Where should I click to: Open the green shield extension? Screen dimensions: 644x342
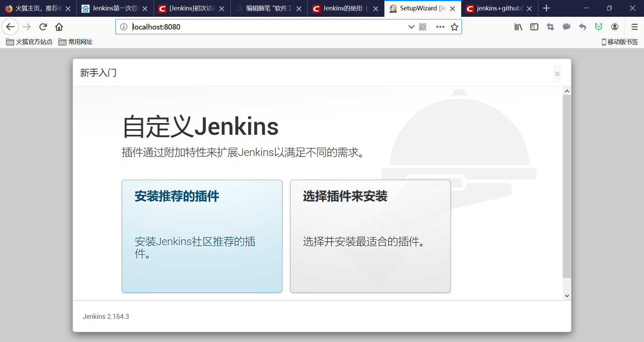click(x=598, y=27)
